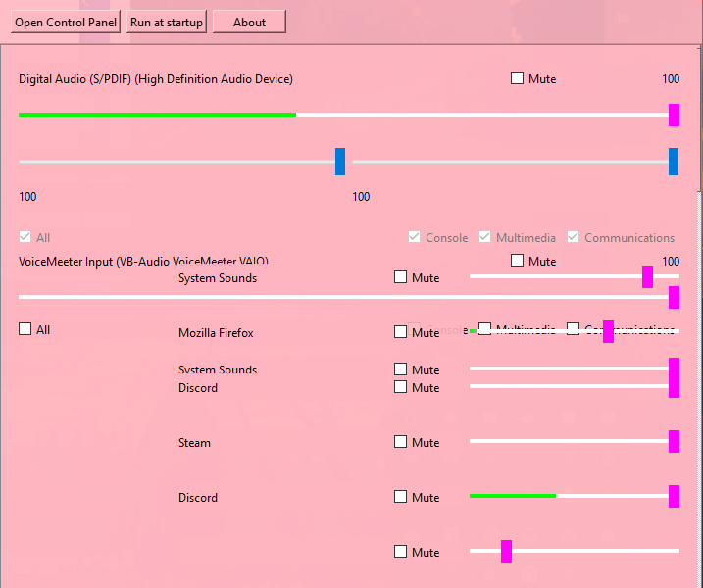Open the About dialog

(249, 22)
